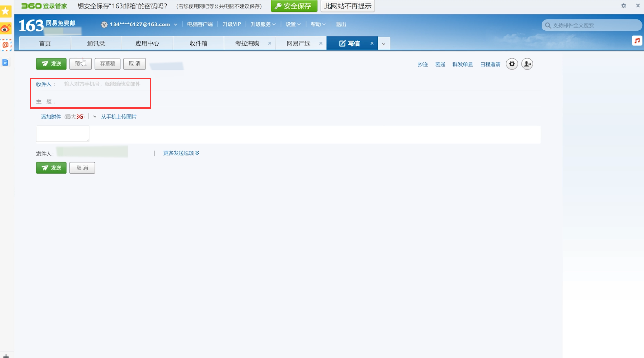The image size is (644, 358).
Task: Click the 预览 preview button
Action: (80, 64)
